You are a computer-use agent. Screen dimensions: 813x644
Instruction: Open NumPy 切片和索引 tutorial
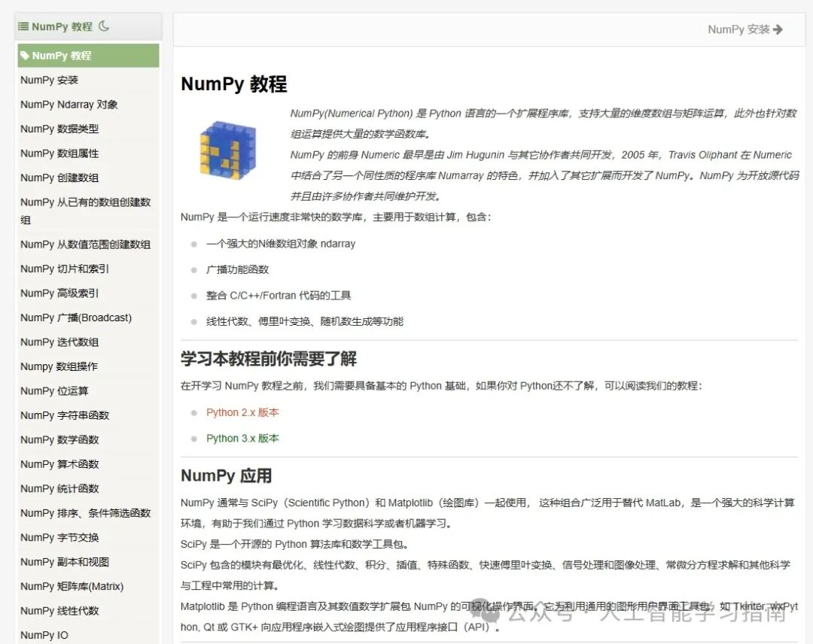click(x=64, y=269)
